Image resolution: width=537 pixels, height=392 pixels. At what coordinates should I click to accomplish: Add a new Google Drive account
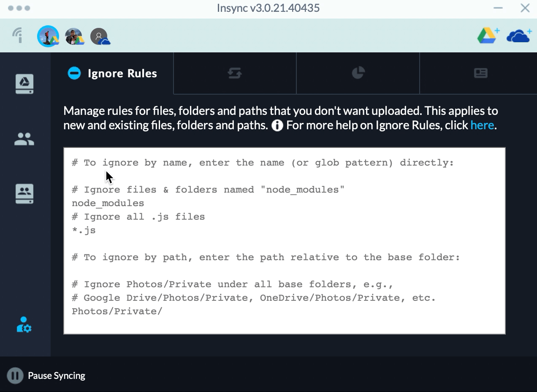[x=488, y=35]
